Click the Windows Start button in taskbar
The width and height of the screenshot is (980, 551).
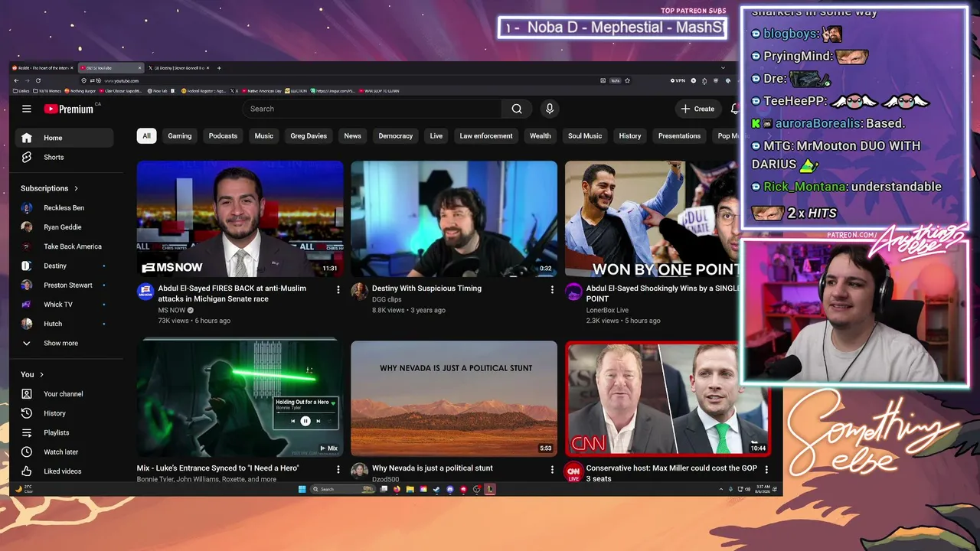click(302, 489)
